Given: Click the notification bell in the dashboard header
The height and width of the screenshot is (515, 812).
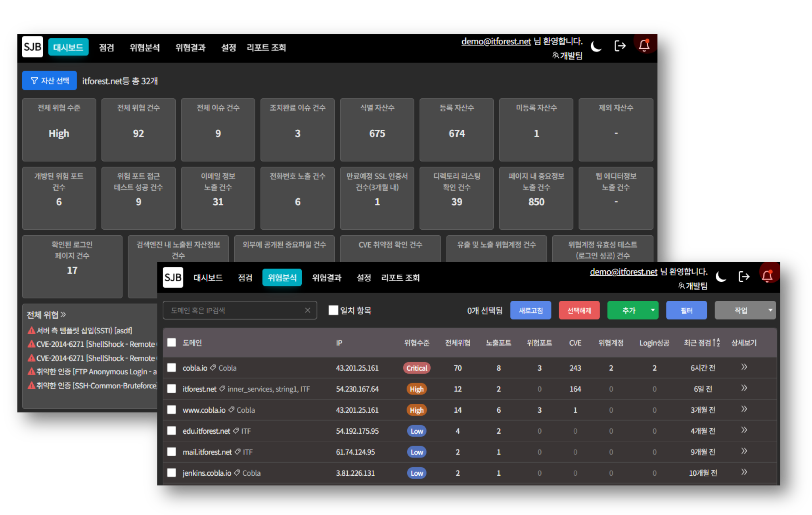Looking at the screenshot, I should [x=644, y=46].
